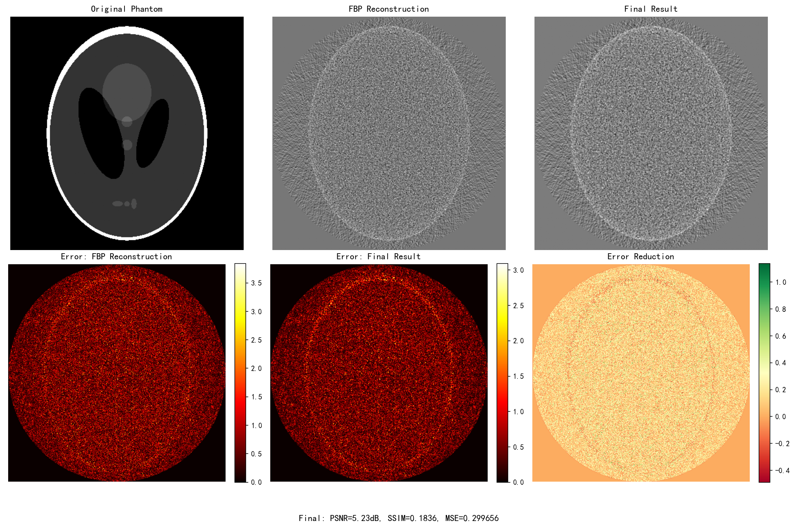Click the 3.5 tick on FBP colorbar

point(256,283)
